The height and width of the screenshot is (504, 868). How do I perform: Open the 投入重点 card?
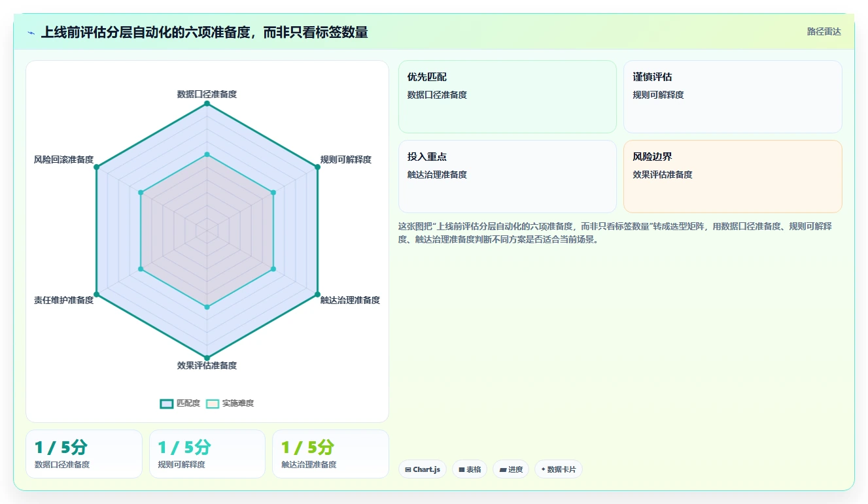(508, 176)
